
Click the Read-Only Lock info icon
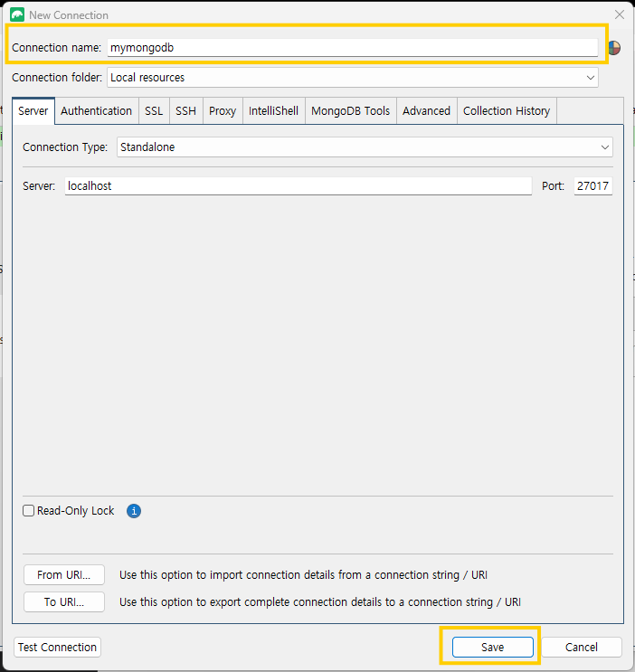click(x=134, y=511)
